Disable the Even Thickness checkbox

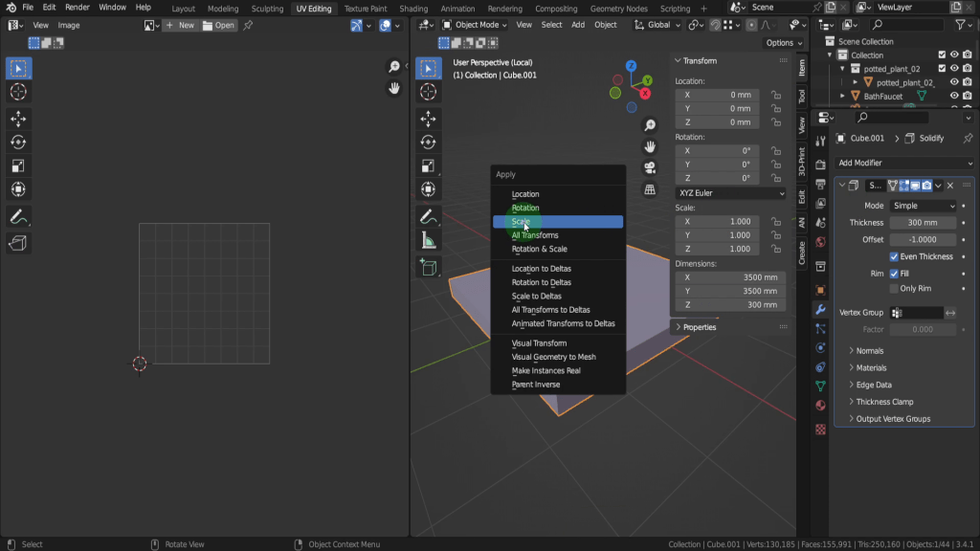point(895,256)
